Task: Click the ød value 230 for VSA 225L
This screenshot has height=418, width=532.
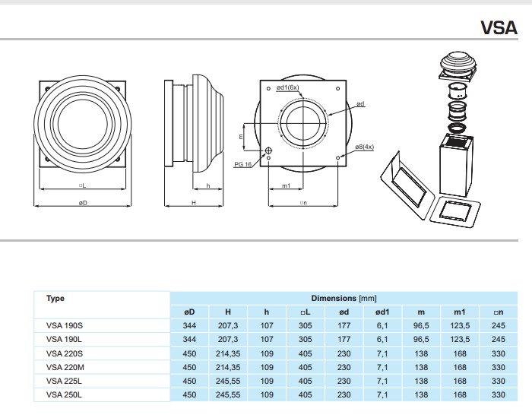Action: click(x=344, y=381)
